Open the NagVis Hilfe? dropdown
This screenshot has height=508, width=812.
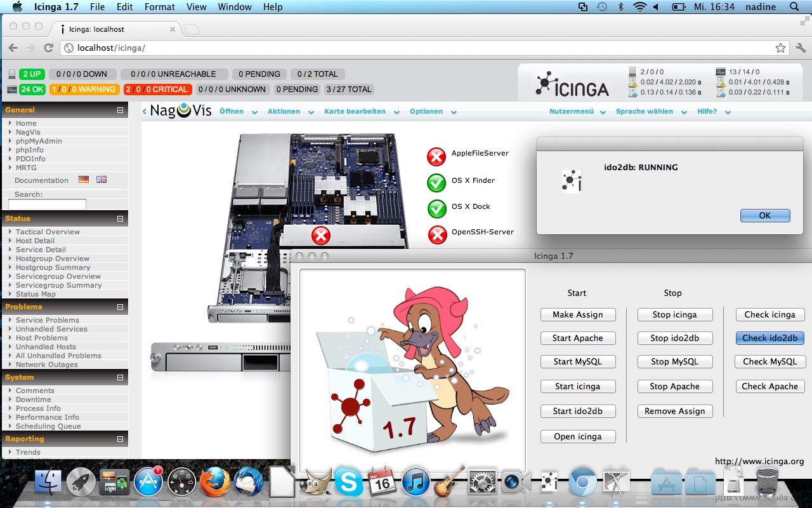pyautogui.click(x=714, y=111)
